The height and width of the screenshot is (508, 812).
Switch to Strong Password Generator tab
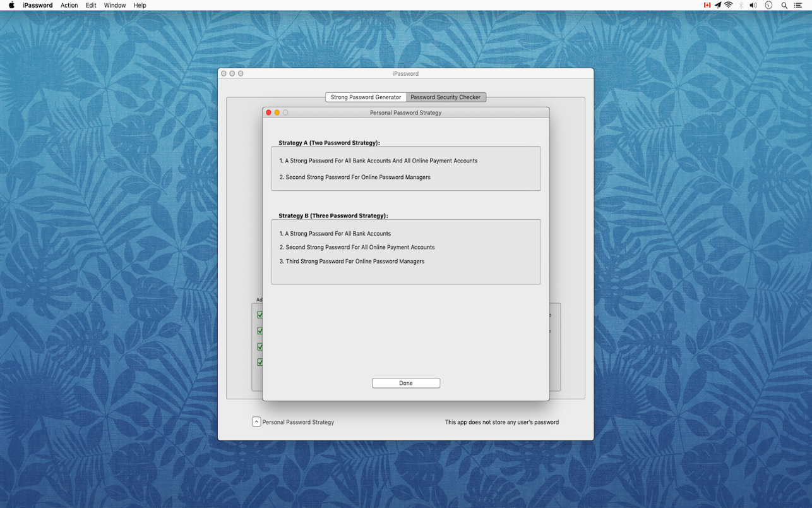coord(366,97)
